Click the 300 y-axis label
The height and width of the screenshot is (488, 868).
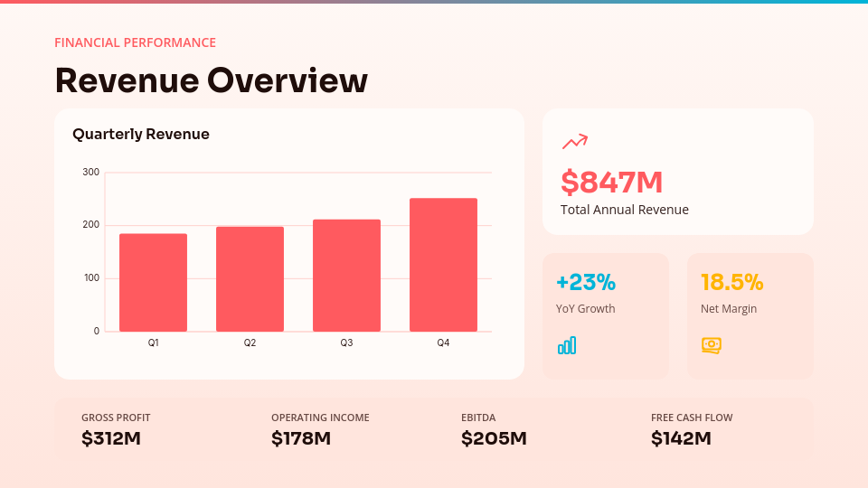point(90,172)
